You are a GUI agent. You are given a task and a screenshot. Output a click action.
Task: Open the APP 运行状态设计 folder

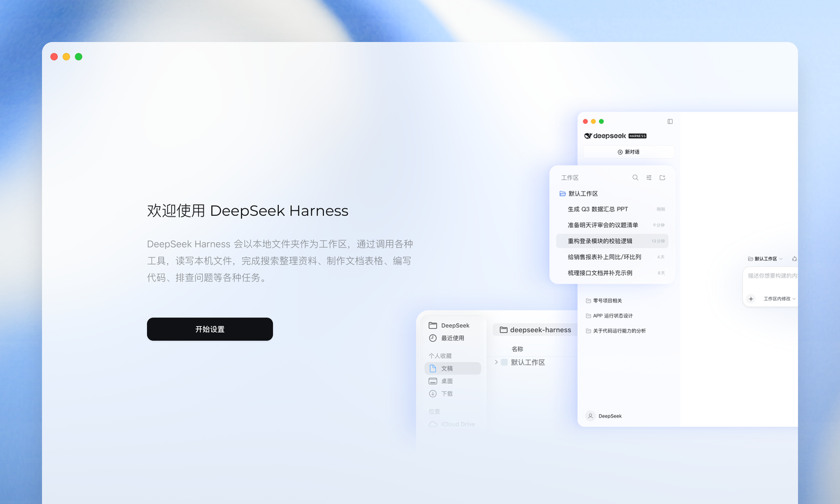[x=609, y=316]
